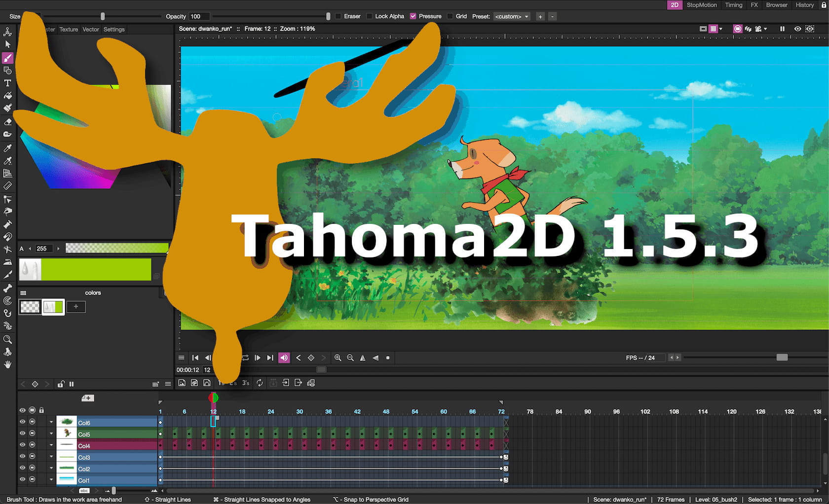Add a new color style with plus button
The width and height of the screenshot is (829, 504).
76,307
